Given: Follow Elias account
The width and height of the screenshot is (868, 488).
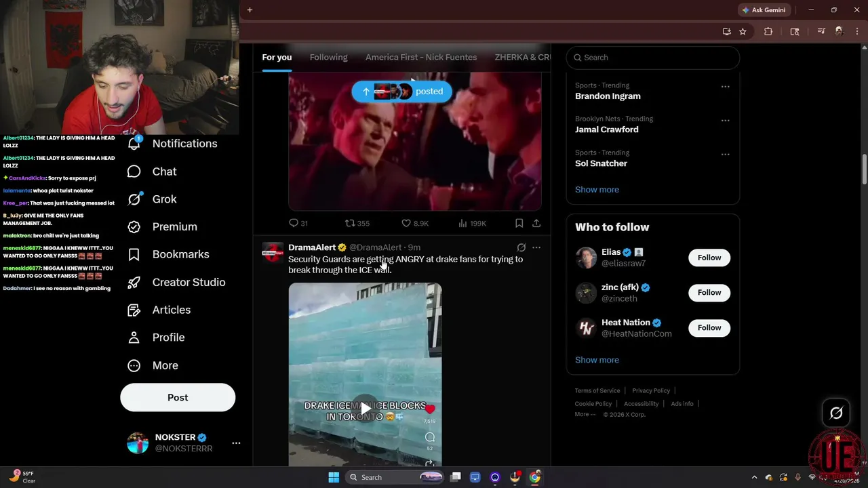Looking at the screenshot, I should tap(709, 258).
